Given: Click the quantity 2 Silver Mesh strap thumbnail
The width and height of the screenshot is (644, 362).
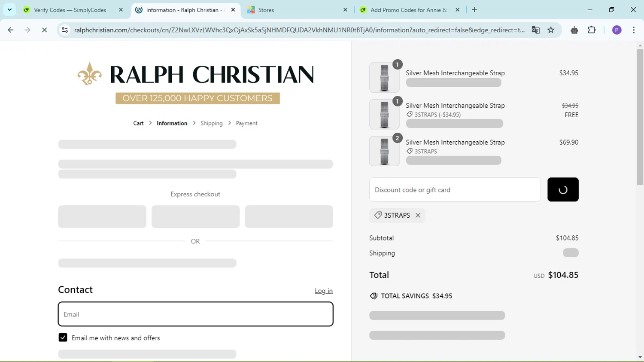Looking at the screenshot, I should click(384, 151).
